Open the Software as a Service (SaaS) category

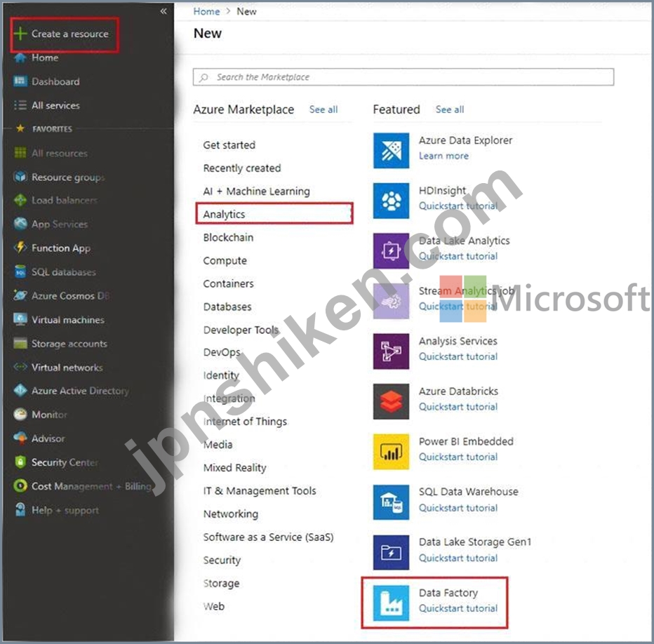(268, 537)
